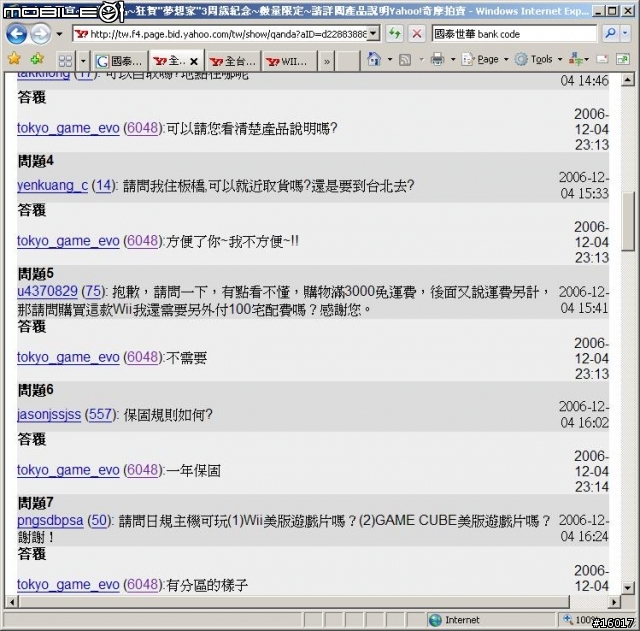Click the search box with bank code

(514, 34)
